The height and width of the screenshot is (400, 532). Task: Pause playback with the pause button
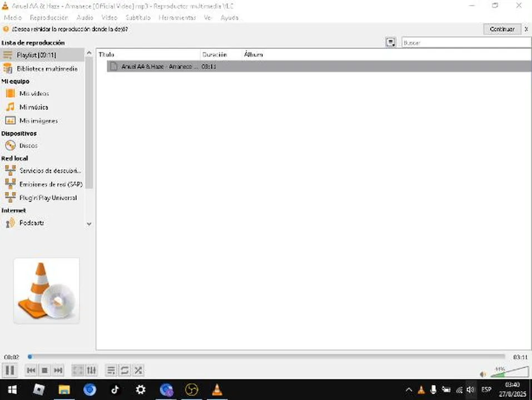[10, 370]
